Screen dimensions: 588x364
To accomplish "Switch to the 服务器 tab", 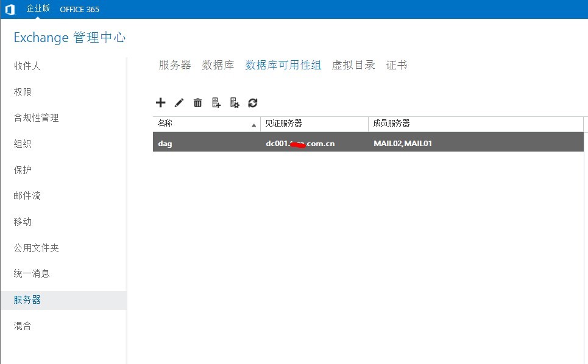I will [x=175, y=65].
